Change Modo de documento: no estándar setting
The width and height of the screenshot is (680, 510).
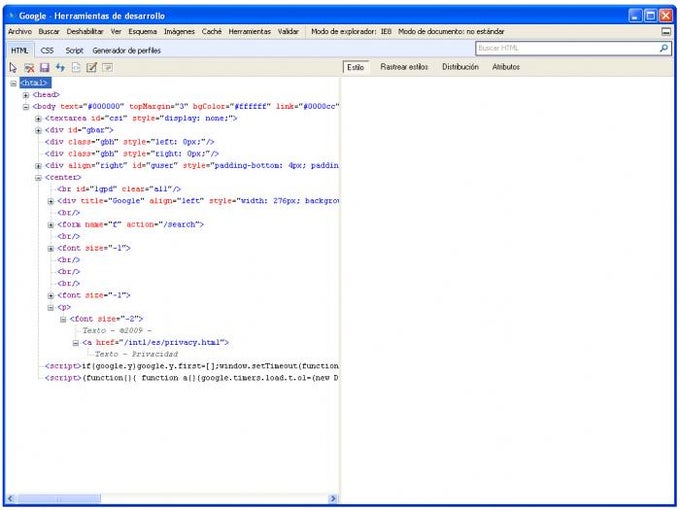pos(451,32)
